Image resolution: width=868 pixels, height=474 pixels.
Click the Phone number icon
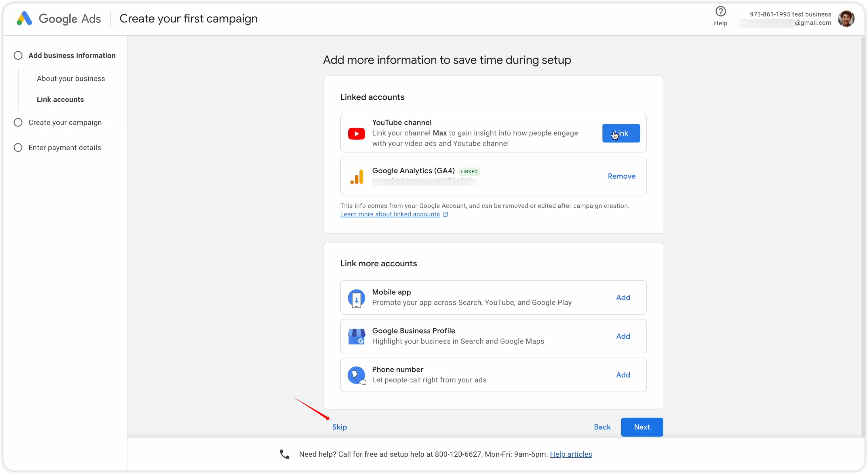(x=357, y=375)
